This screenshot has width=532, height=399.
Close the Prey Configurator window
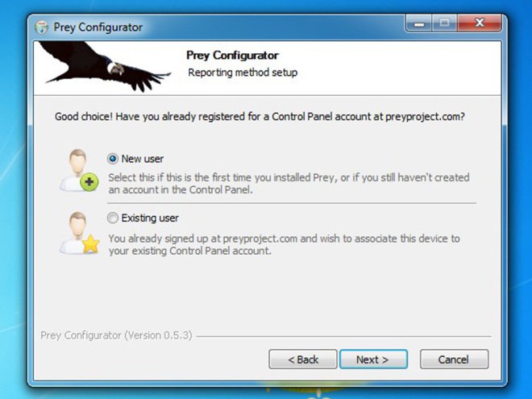point(480,23)
